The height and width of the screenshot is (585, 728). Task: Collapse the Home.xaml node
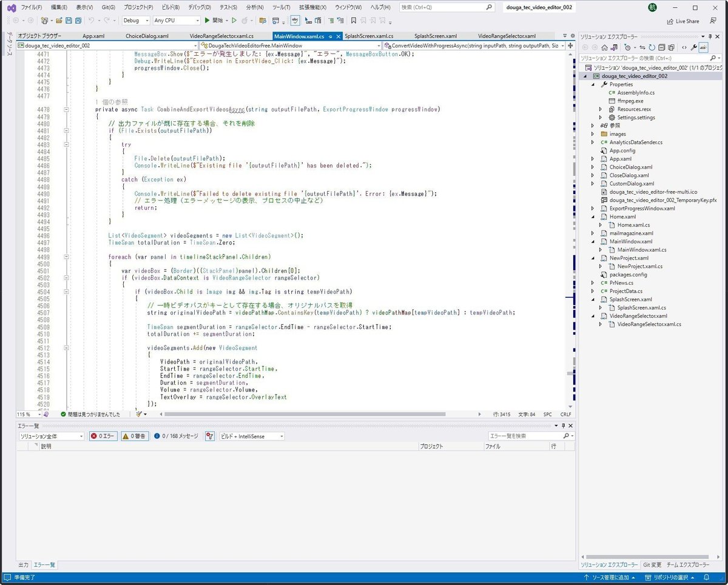(593, 216)
